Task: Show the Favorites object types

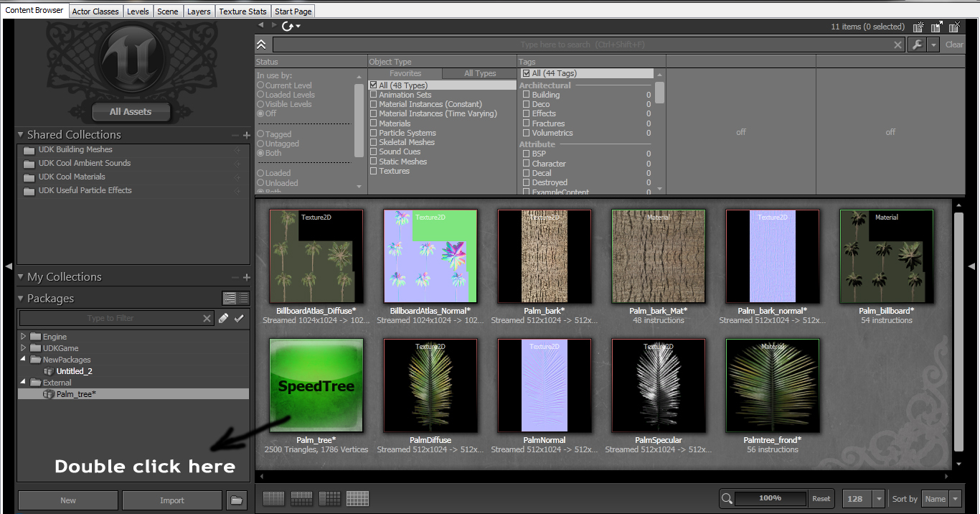Action: [x=405, y=73]
